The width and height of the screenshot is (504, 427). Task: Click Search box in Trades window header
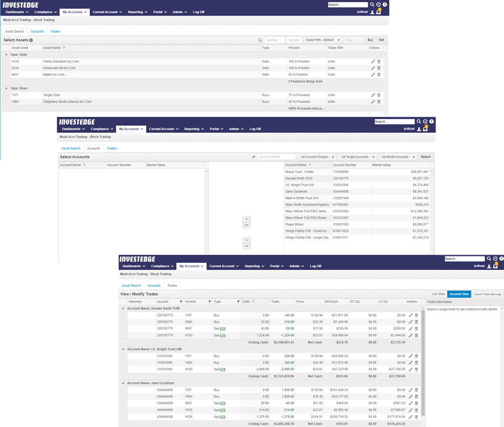(464, 259)
